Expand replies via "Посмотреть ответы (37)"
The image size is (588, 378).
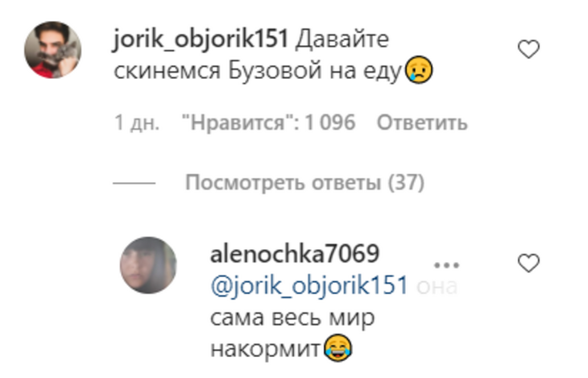(x=304, y=183)
